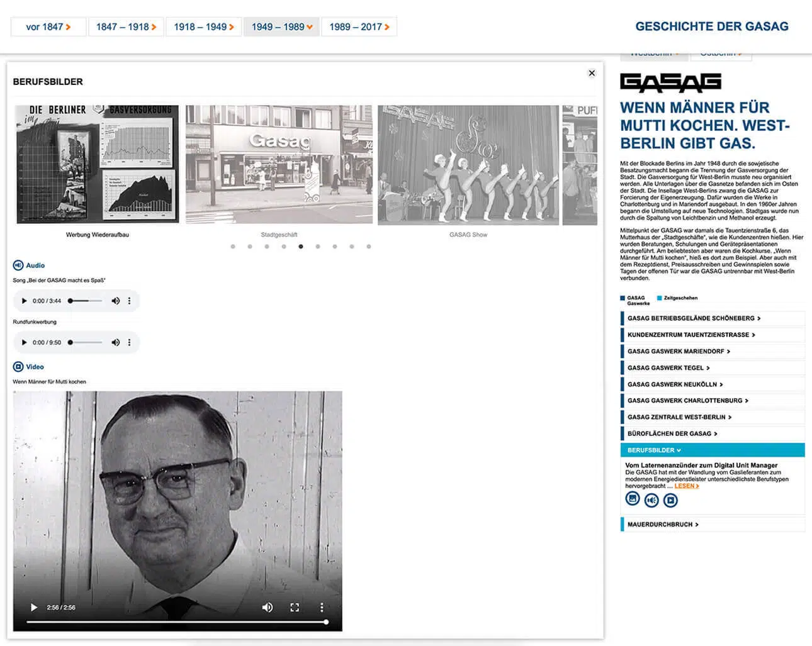Toggle the 'GASAG Gaswerke' legend filter

pos(636,301)
